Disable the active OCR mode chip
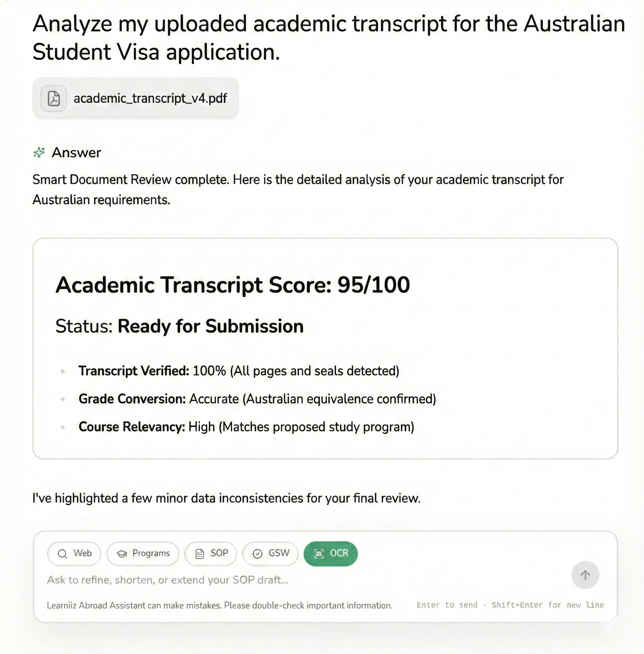 pyautogui.click(x=330, y=554)
